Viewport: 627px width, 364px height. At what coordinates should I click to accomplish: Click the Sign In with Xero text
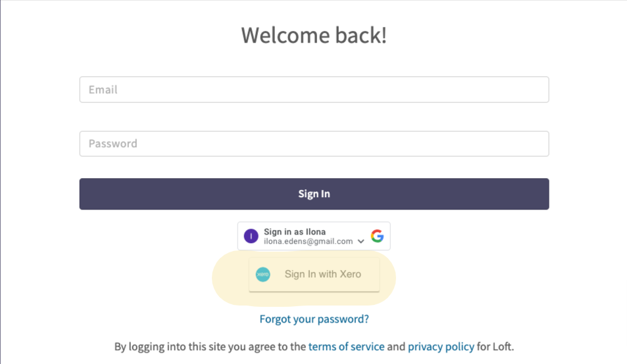click(x=322, y=274)
